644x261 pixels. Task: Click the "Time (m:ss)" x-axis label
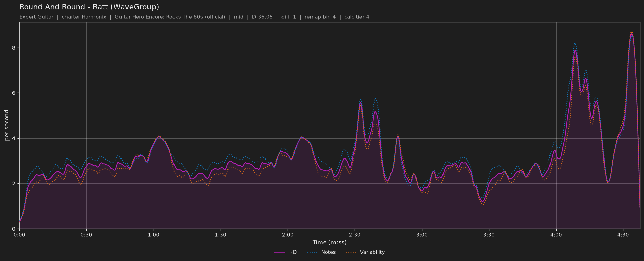[x=329, y=242]
